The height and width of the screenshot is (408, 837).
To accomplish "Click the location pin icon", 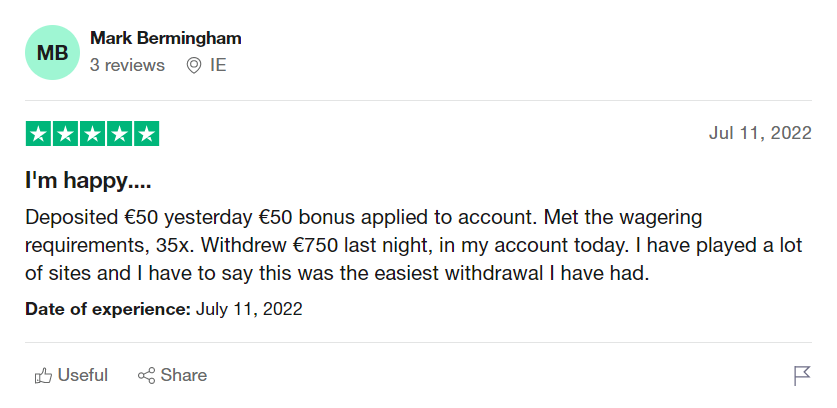I will tap(194, 66).
